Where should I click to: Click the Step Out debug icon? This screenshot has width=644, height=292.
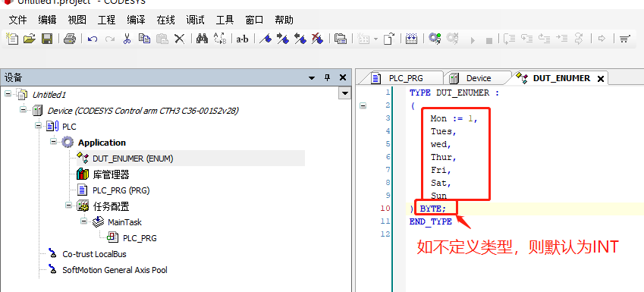coord(544,39)
